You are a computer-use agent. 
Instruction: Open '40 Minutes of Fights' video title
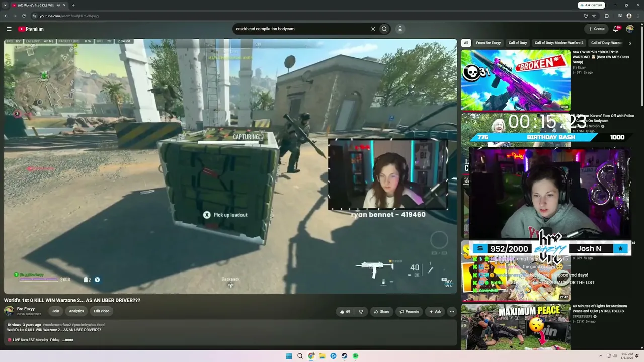(600, 308)
